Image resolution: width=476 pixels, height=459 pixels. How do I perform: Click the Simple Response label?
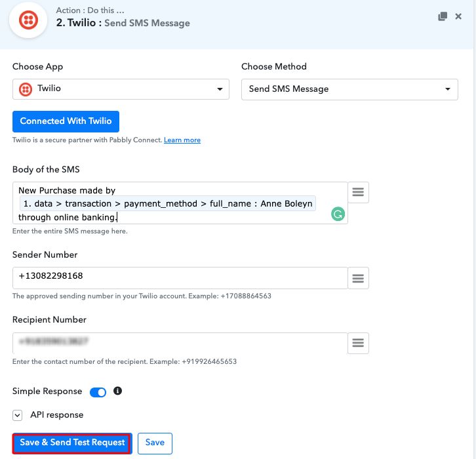(47, 391)
